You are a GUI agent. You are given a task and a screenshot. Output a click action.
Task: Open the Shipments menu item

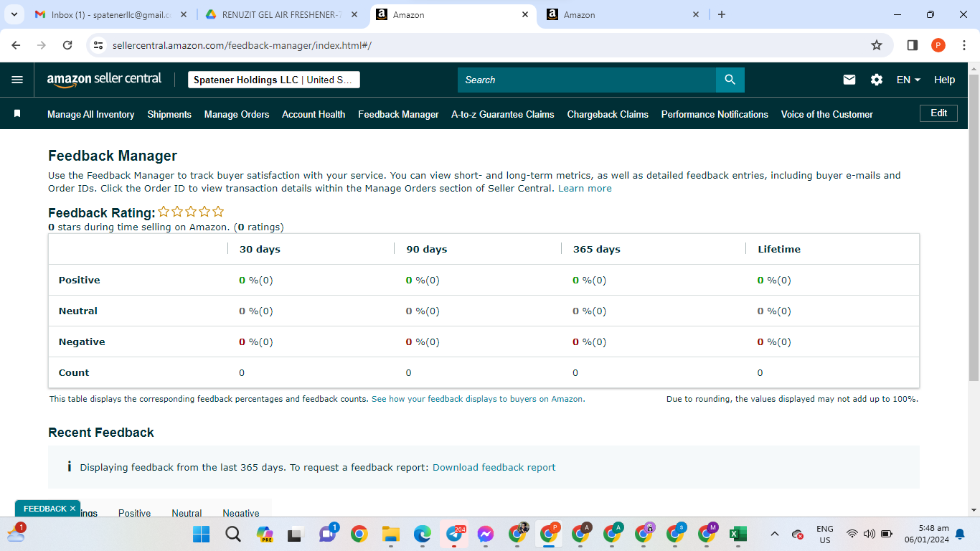[x=169, y=114]
